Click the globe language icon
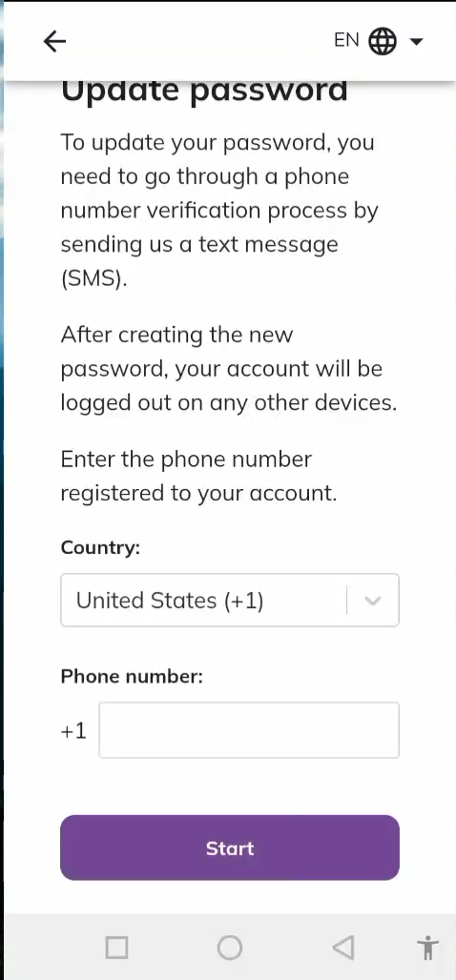This screenshot has width=456, height=980. (x=383, y=42)
